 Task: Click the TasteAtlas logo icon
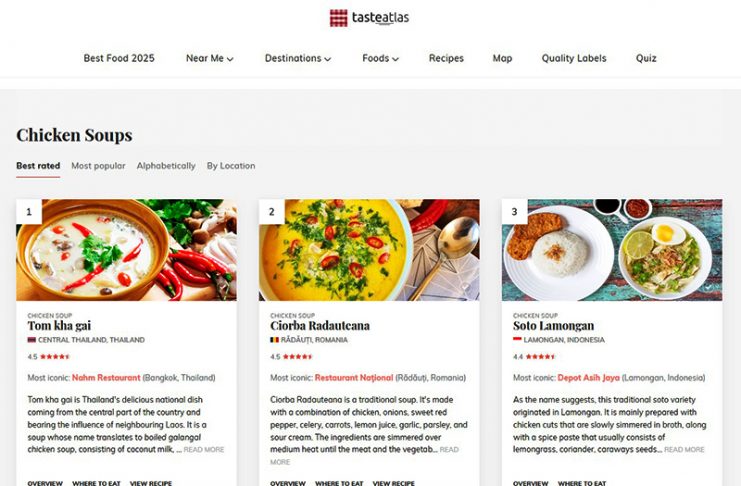(338, 18)
